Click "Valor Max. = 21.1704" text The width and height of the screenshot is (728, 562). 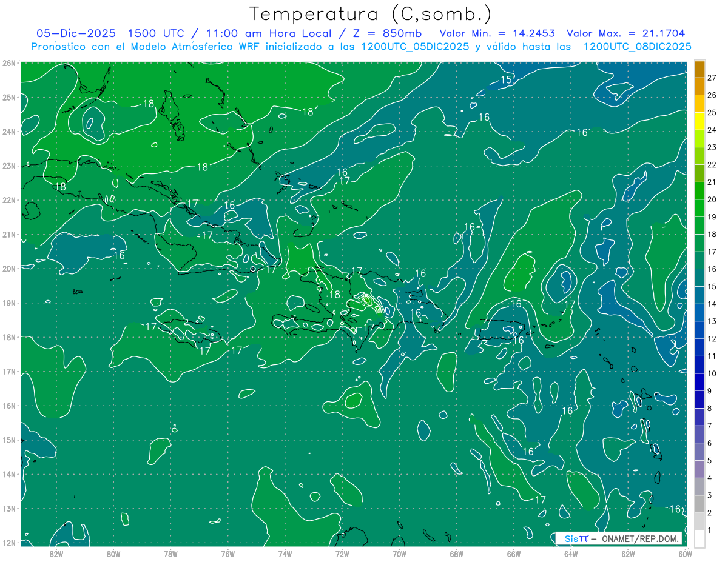point(625,33)
